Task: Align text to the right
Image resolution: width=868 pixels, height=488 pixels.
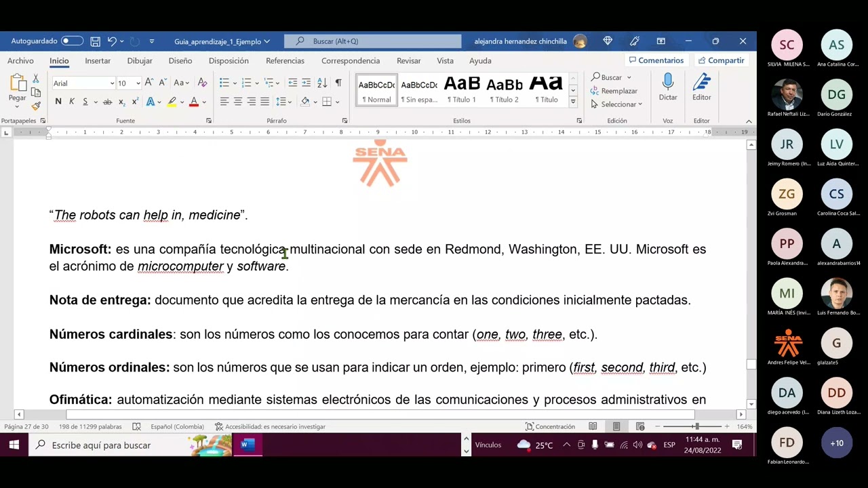Action: [x=251, y=102]
